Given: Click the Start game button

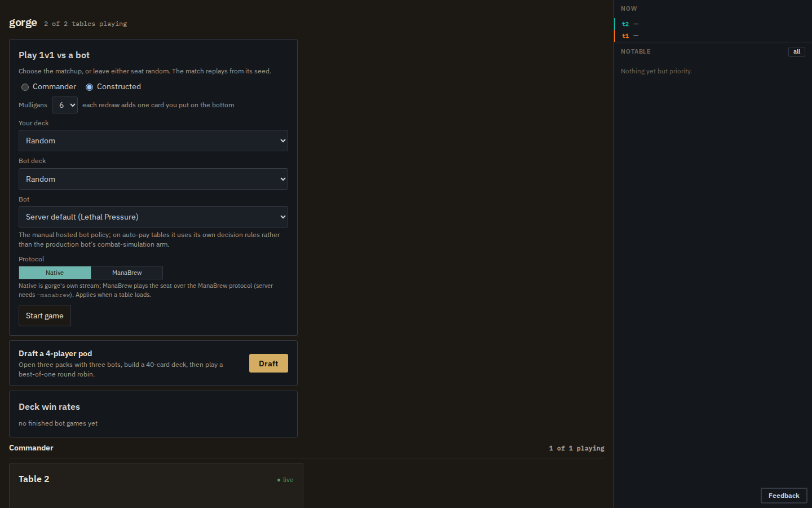Looking at the screenshot, I should pyautogui.click(x=45, y=316).
